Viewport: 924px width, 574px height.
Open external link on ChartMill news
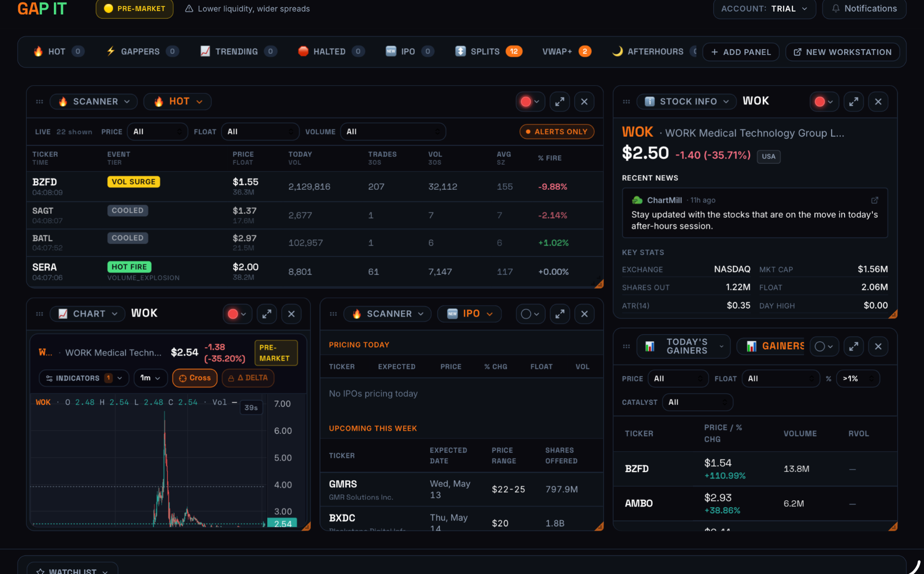pyautogui.click(x=874, y=200)
